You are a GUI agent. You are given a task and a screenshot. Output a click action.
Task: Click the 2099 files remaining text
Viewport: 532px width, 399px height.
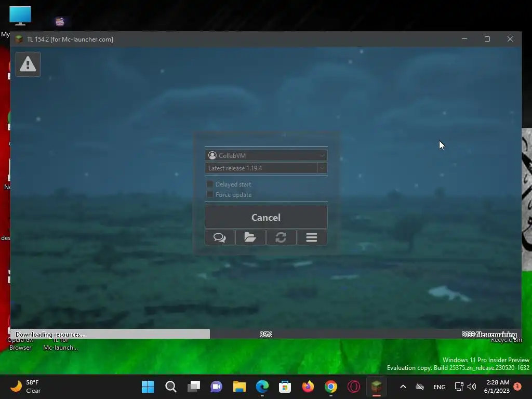coord(489,335)
